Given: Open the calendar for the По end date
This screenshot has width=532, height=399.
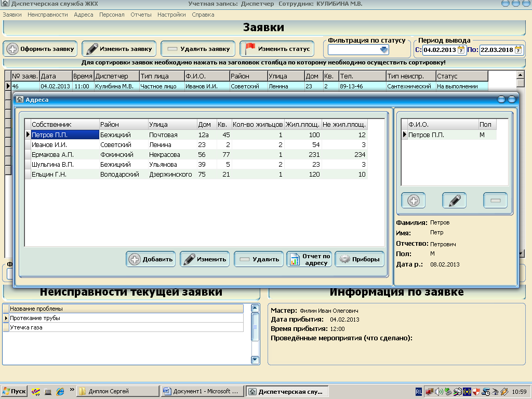Looking at the screenshot, I should pos(518,50).
